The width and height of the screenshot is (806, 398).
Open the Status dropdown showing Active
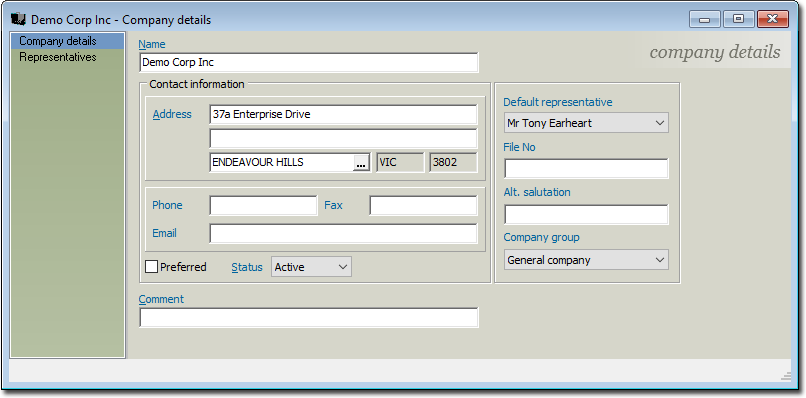(x=312, y=267)
